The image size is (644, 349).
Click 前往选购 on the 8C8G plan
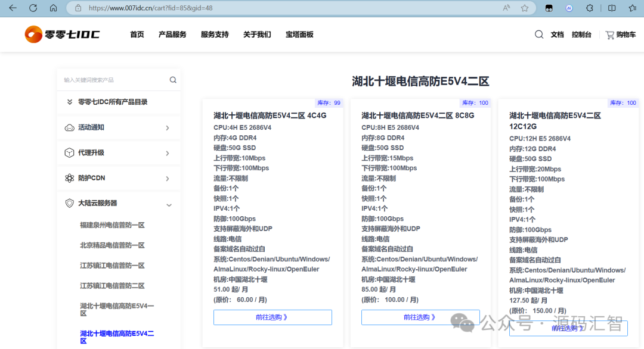pos(420,317)
